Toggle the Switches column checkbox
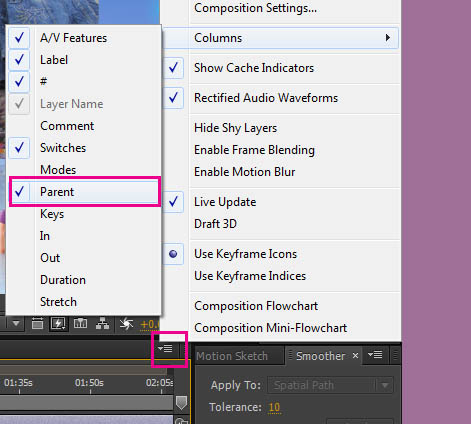471x424 pixels. click(19, 148)
